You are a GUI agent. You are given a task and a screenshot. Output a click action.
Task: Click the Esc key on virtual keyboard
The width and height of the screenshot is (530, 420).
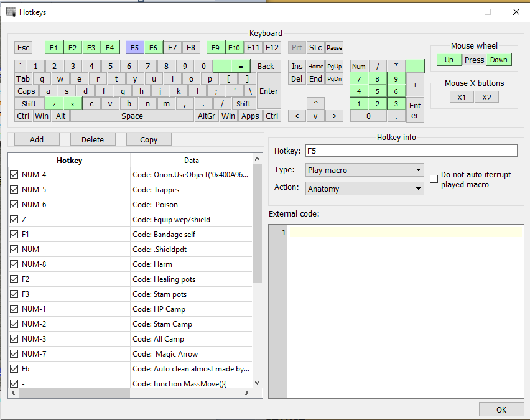pyautogui.click(x=24, y=48)
